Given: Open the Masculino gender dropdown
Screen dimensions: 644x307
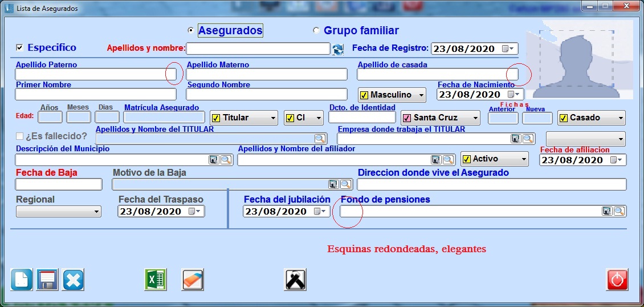Looking at the screenshot, I should click(x=392, y=95).
